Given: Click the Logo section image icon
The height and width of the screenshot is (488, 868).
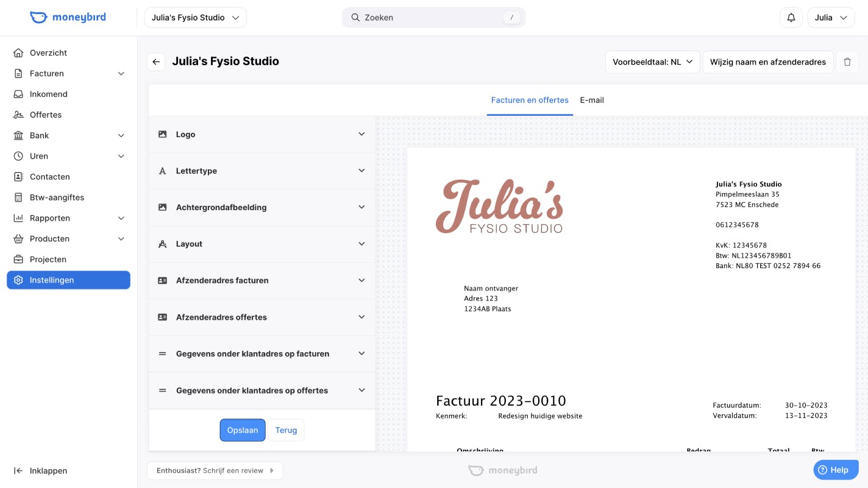Looking at the screenshot, I should pos(163,134).
